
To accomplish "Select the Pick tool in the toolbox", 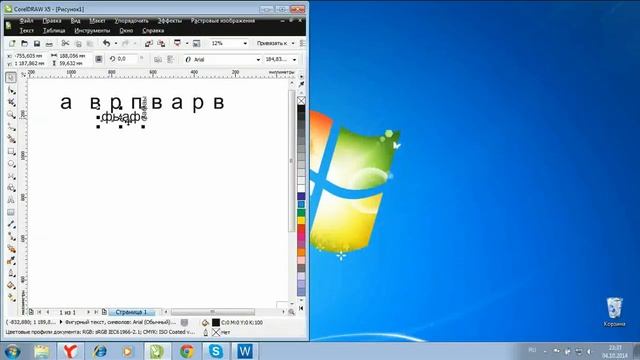I will 11,78.
